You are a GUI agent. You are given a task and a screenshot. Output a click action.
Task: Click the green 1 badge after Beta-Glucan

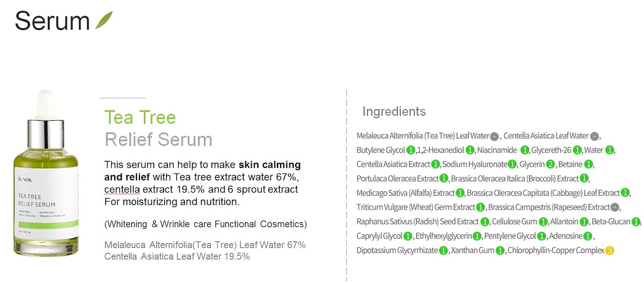(x=636, y=222)
